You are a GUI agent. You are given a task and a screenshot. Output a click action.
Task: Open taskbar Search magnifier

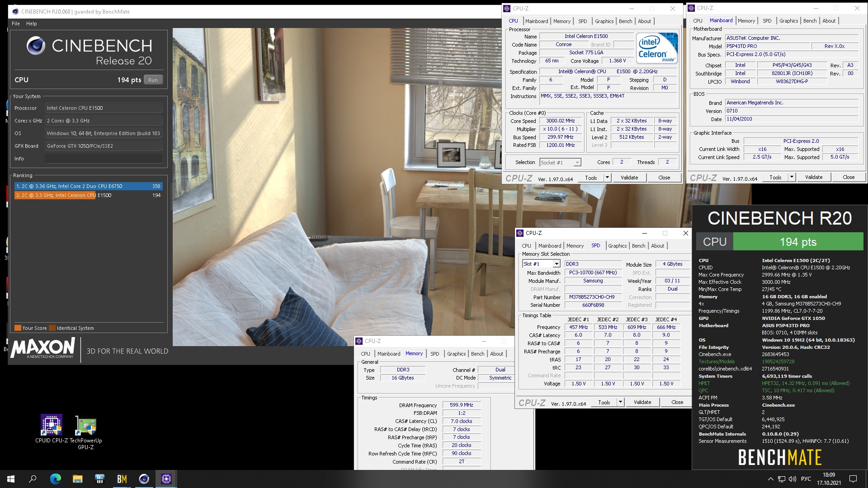(33, 479)
